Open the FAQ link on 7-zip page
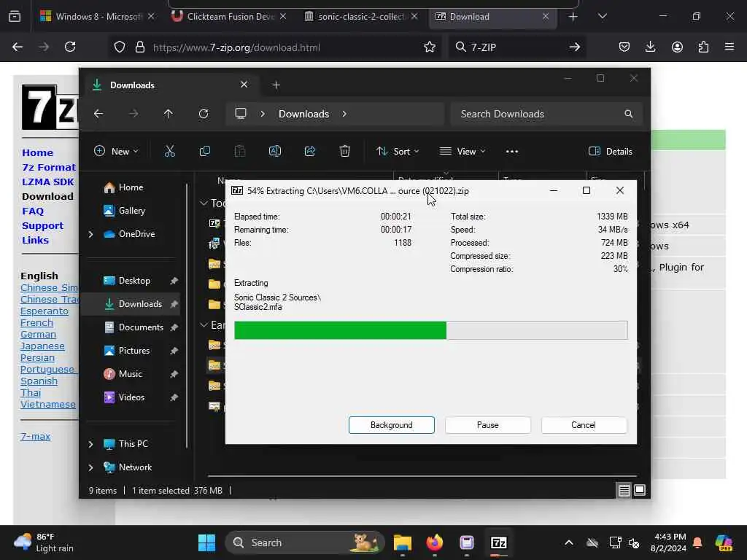 (x=32, y=211)
